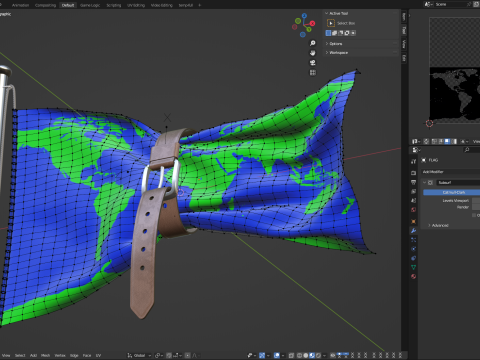Open the Scene properties tab icon
Screen dimensions: 480x360
[414, 200]
